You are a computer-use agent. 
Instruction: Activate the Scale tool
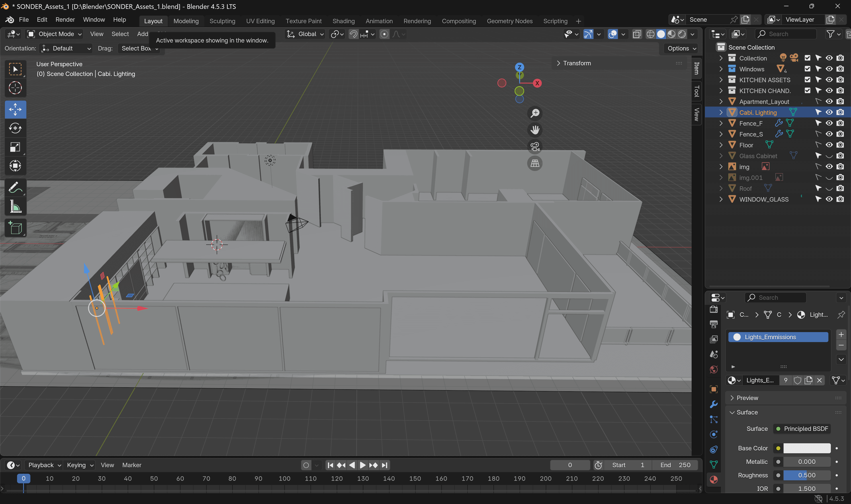(x=15, y=147)
